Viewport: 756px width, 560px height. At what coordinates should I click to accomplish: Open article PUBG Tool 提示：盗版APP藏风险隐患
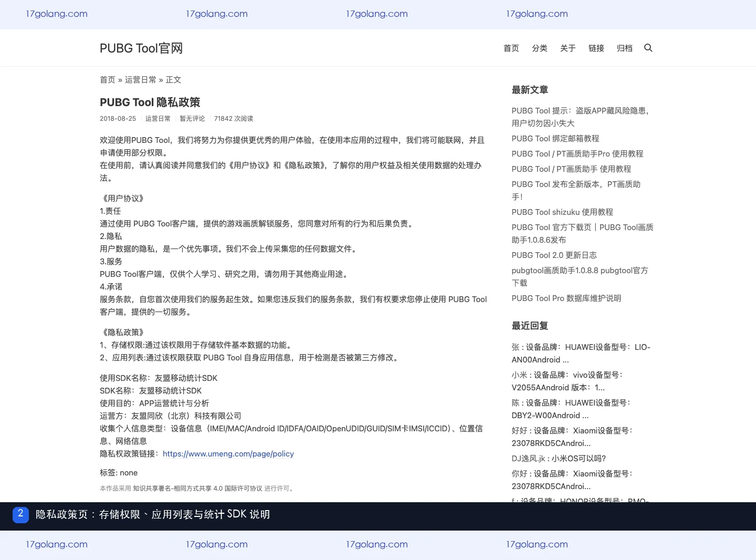pyautogui.click(x=582, y=117)
